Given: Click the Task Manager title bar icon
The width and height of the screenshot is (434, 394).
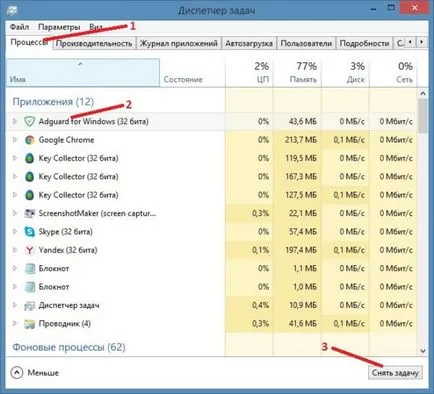Looking at the screenshot, I should (x=12, y=10).
